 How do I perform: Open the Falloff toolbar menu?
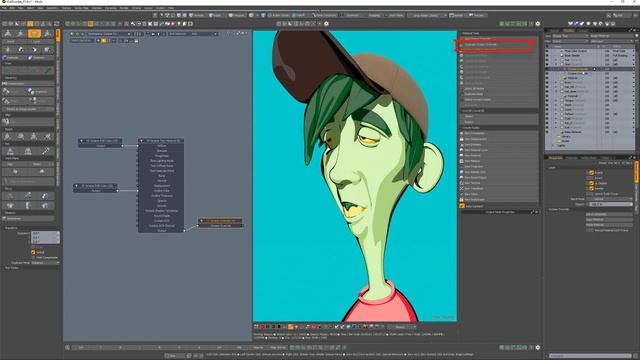click(x=300, y=15)
